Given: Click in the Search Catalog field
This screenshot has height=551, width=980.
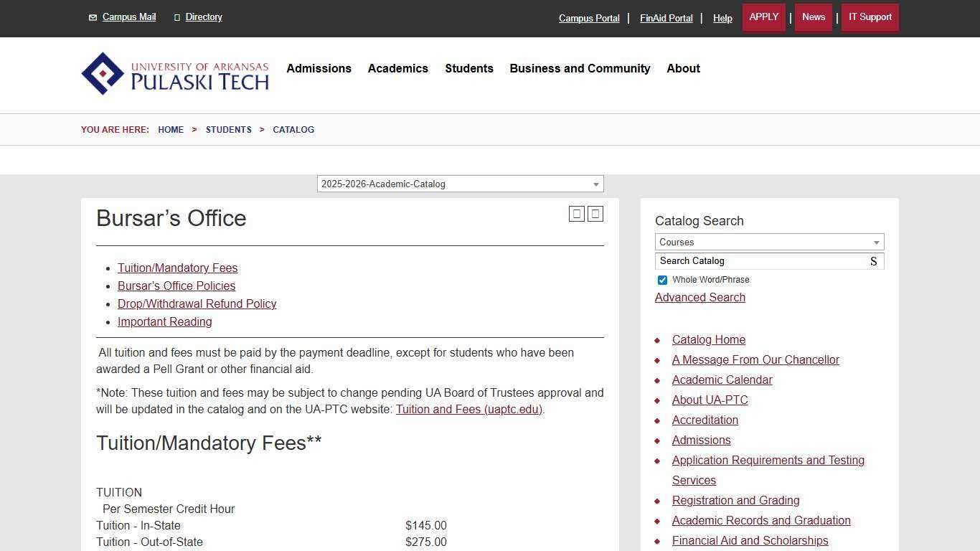Looking at the screenshot, I should click(x=759, y=261).
